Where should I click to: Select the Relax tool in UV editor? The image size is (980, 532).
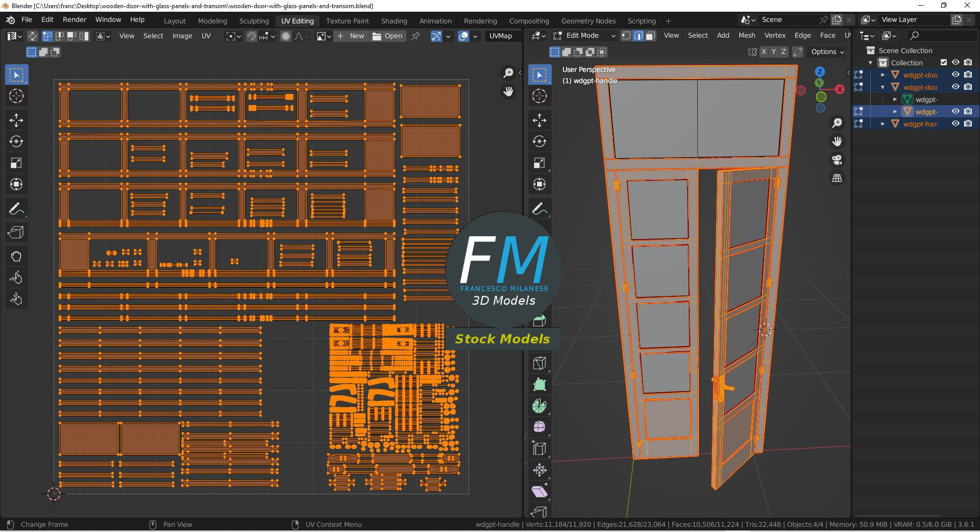pos(16,277)
